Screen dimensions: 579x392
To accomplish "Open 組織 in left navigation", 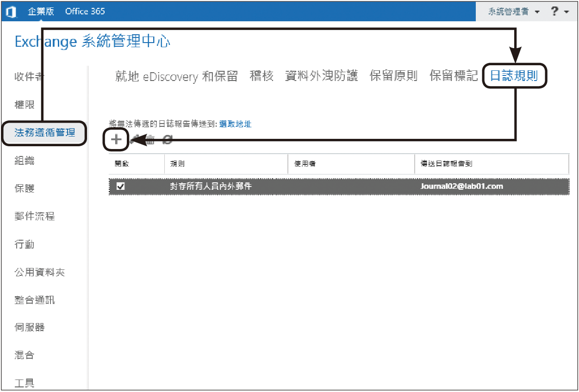I will 25,161.
